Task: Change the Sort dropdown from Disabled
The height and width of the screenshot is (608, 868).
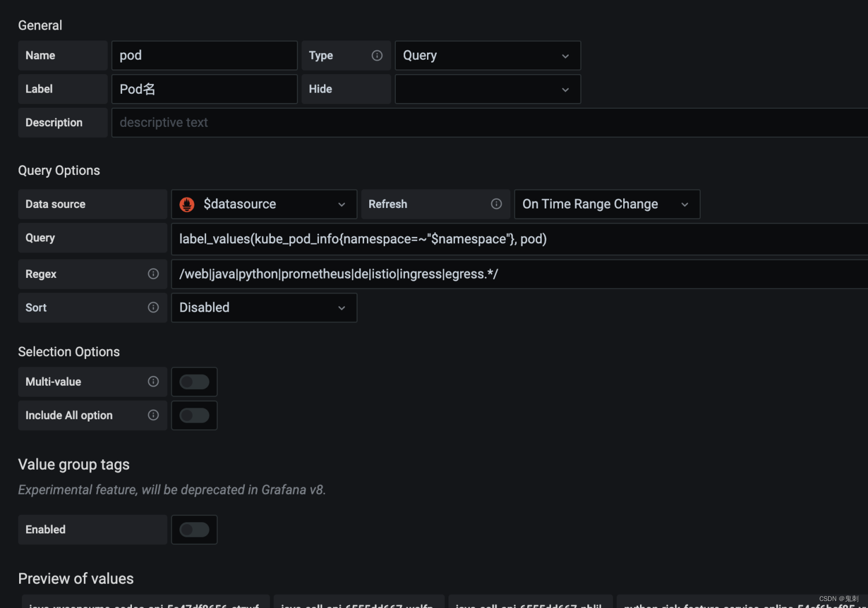Action: pos(263,307)
